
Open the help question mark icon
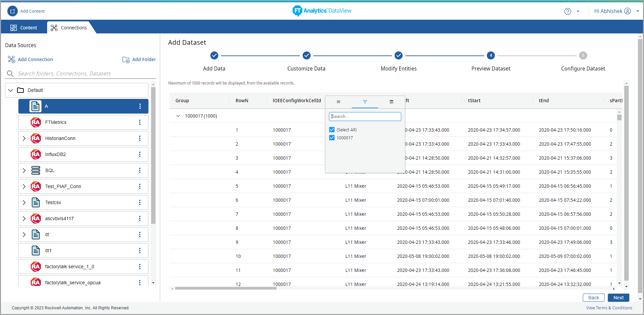tap(567, 11)
